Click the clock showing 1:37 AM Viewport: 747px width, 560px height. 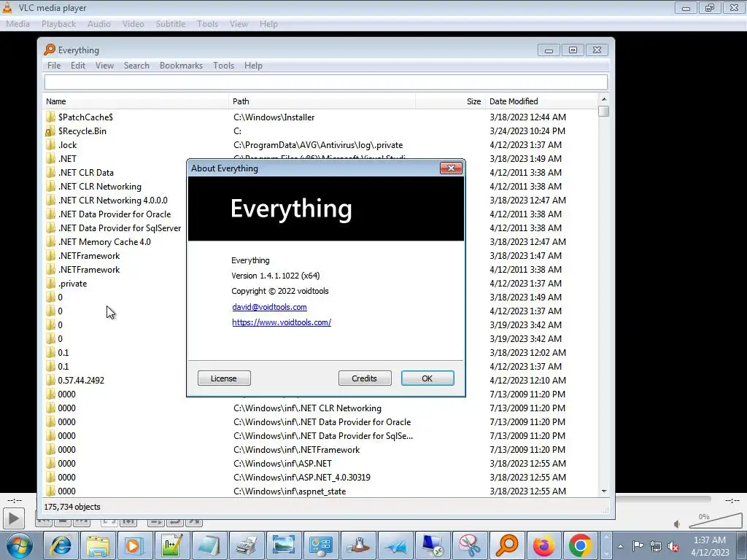click(x=710, y=540)
